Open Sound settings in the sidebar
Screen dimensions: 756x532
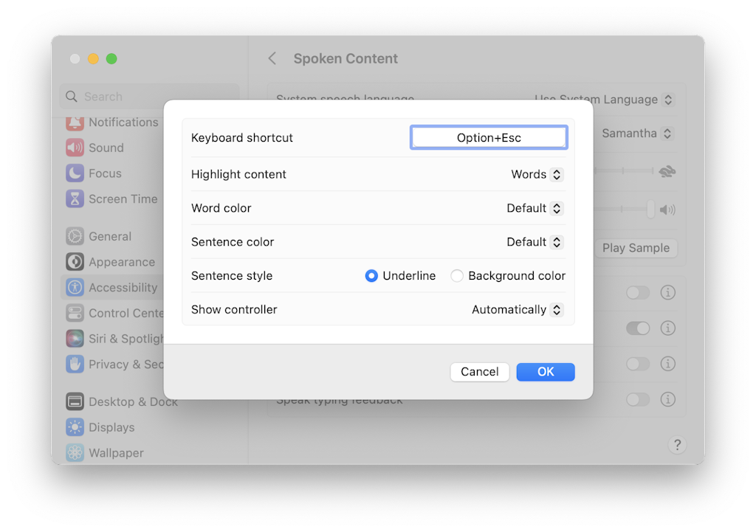tap(94, 148)
